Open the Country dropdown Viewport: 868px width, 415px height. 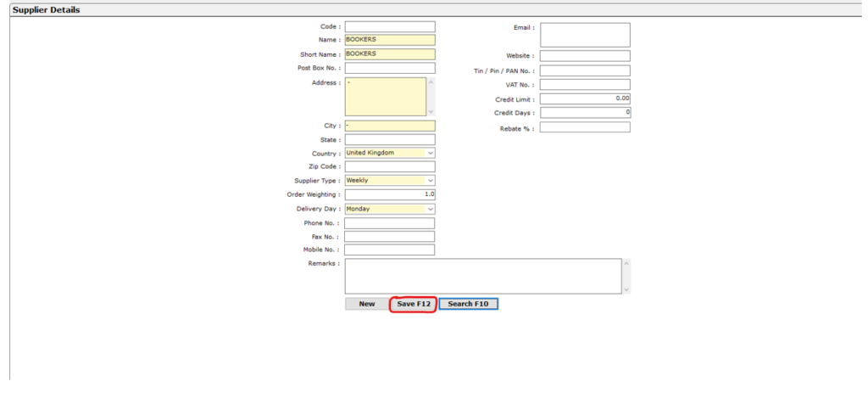coord(389,154)
